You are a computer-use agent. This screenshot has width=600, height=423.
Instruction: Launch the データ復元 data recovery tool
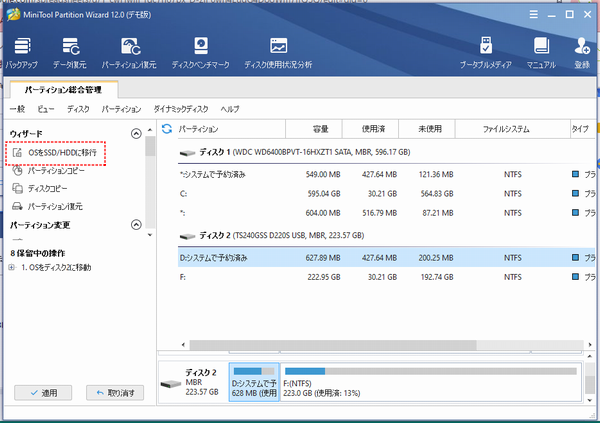70,53
